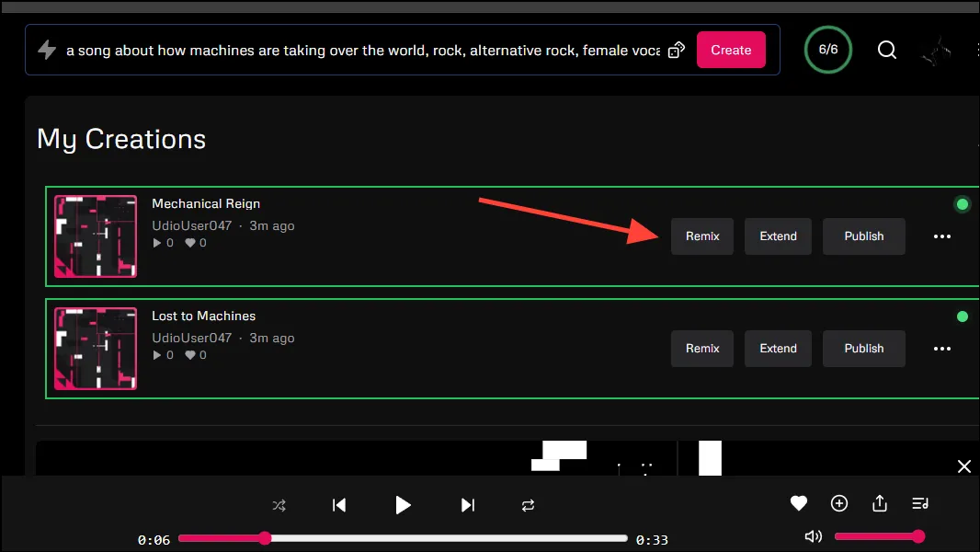Share the current track
This screenshot has height=552, width=980.
[x=880, y=503]
